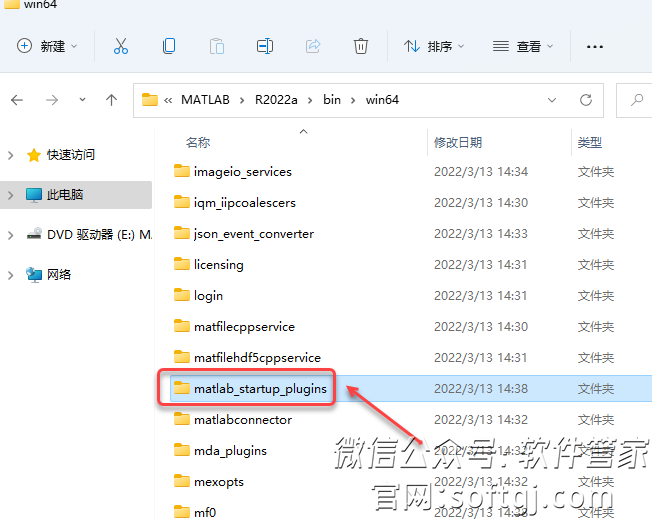Click MATLAB in the address breadcrumb
The width and height of the screenshot is (652, 519).
pyautogui.click(x=205, y=100)
